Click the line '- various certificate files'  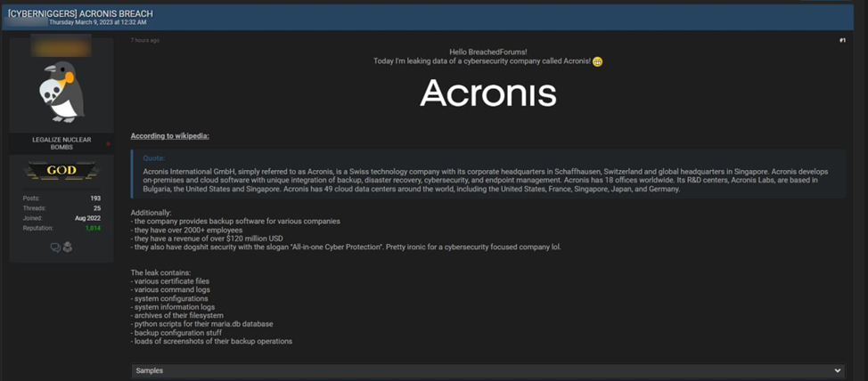(x=170, y=281)
